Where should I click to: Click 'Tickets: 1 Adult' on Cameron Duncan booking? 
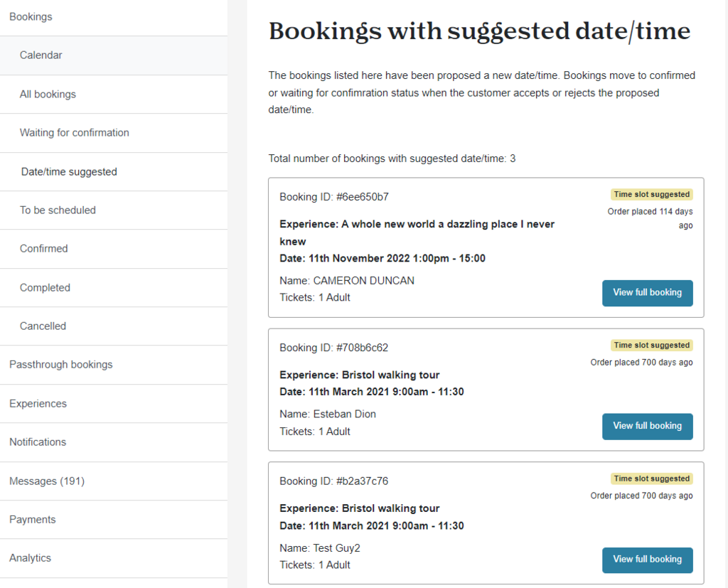tap(315, 298)
